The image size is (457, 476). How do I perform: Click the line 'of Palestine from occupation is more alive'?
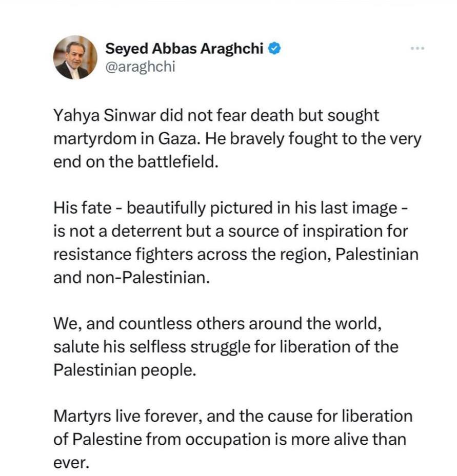(230, 440)
